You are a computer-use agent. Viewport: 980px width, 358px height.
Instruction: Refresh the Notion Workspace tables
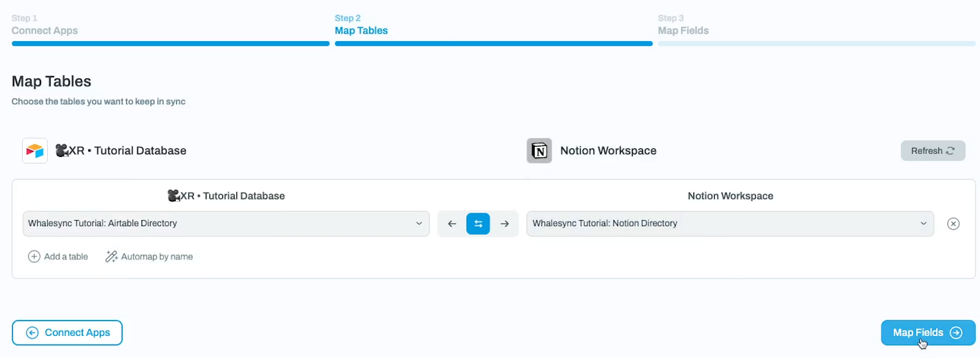coord(933,151)
